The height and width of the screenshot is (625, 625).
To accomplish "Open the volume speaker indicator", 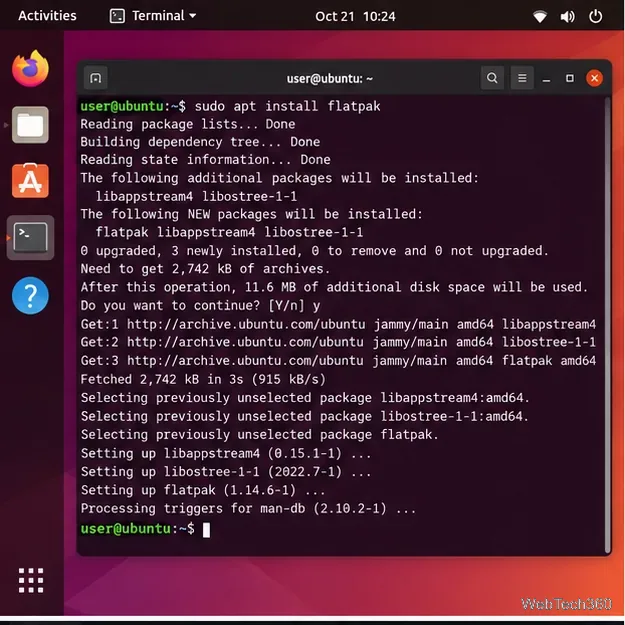I will (x=568, y=16).
